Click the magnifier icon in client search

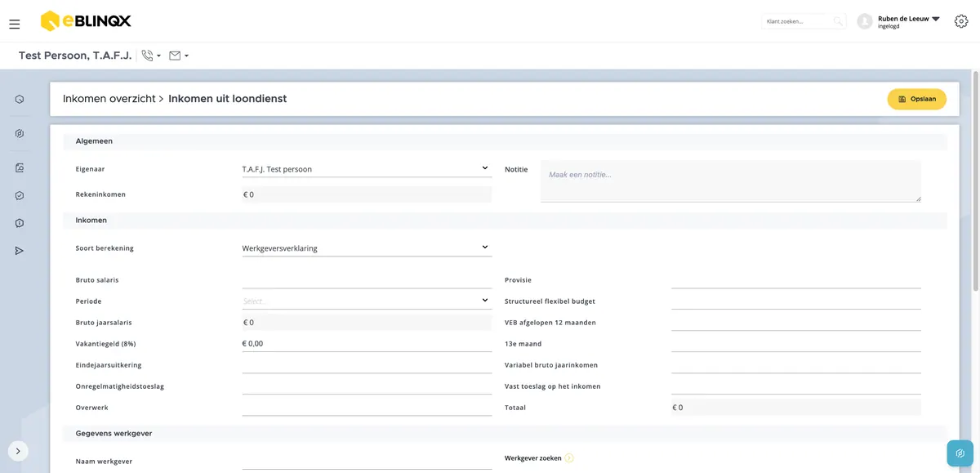(x=838, y=21)
